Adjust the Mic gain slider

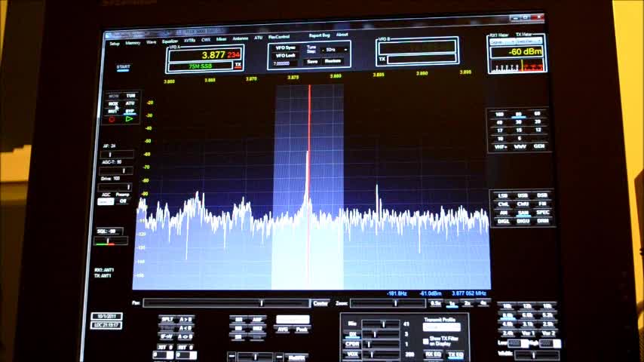[380, 324]
